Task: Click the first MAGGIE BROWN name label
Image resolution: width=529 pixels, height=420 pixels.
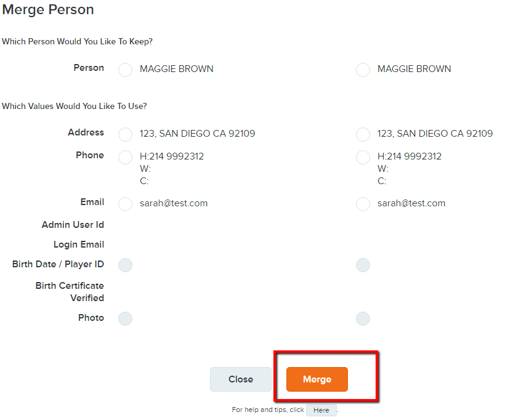Action: coord(177,69)
